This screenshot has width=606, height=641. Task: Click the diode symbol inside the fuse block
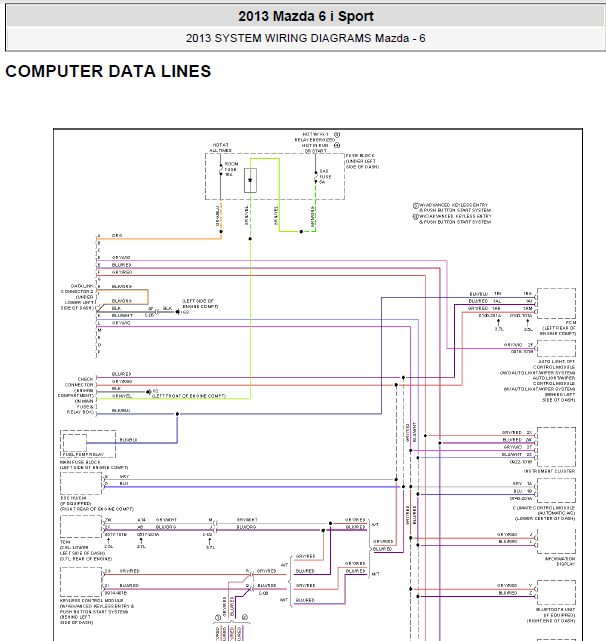[x=250, y=180]
